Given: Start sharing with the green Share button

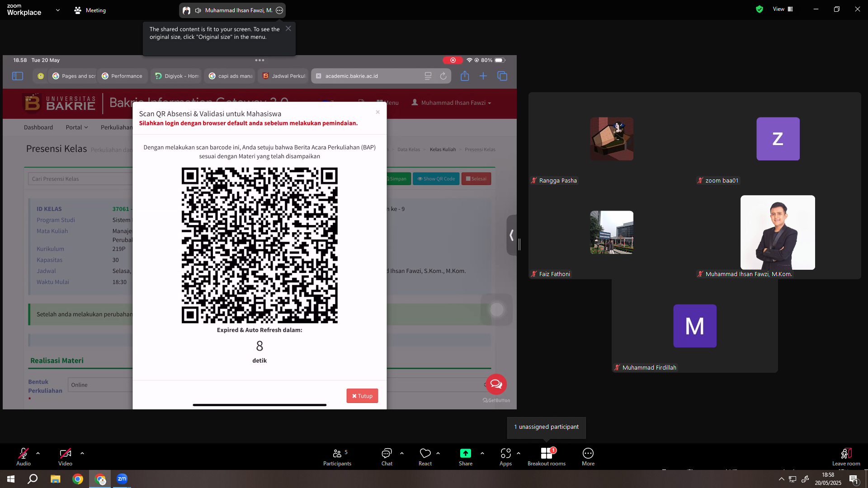Looking at the screenshot, I should [466, 457].
